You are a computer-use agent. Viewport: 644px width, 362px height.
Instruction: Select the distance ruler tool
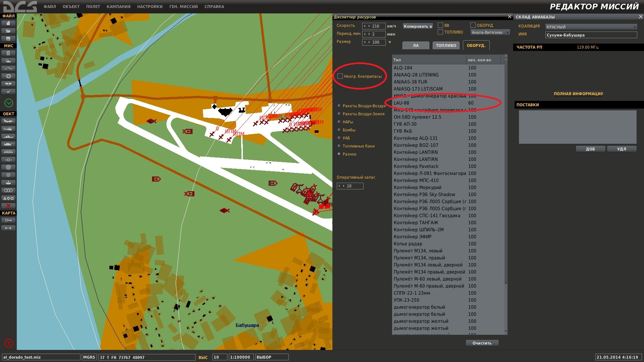(8, 228)
